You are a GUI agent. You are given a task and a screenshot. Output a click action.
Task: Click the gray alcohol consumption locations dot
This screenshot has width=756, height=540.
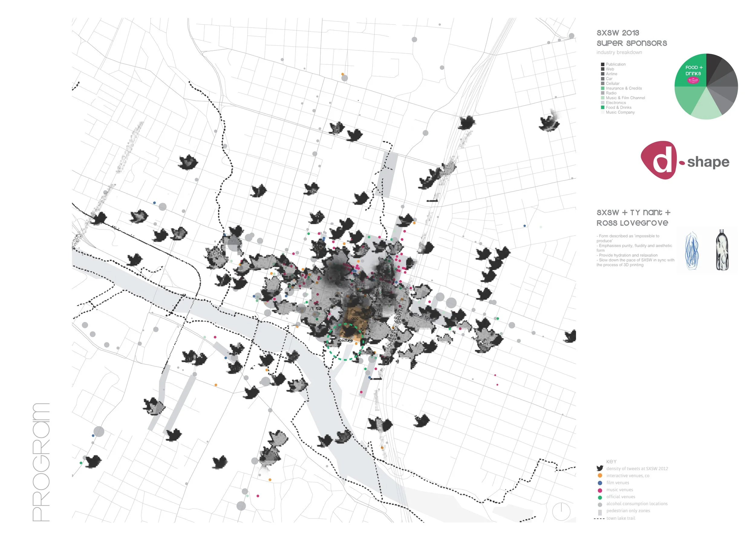(600, 504)
